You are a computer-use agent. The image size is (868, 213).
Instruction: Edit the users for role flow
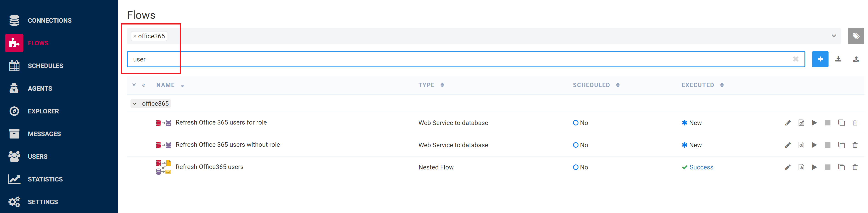pyautogui.click(x=788, y=123)
